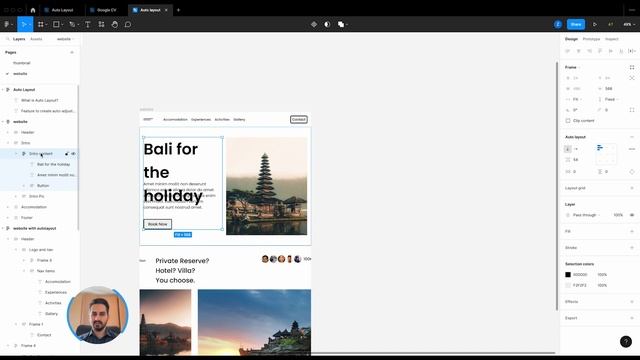Select the Text tool
Screen dimensions: 640x360
87,24
